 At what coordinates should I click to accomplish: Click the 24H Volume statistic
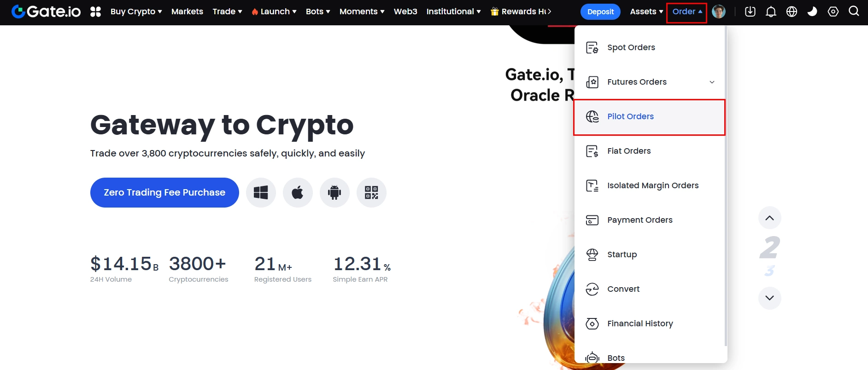[x=124, y=269]
